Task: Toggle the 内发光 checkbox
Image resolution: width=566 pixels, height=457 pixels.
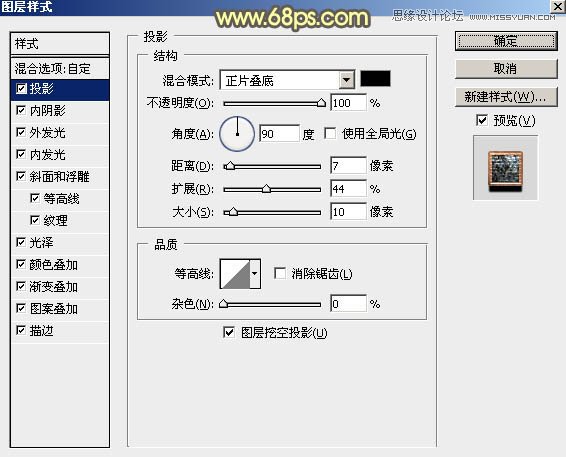Action: pos(21,155)
